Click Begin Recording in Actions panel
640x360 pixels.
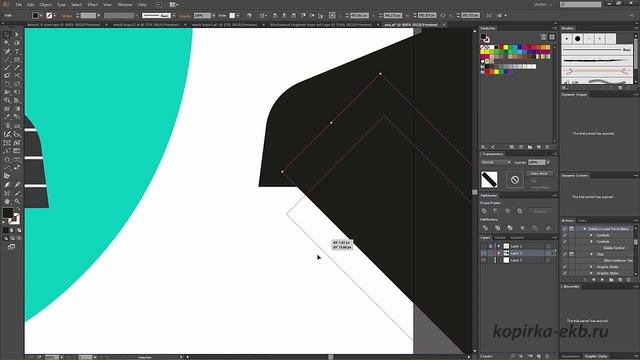click(x=593, y=280)
